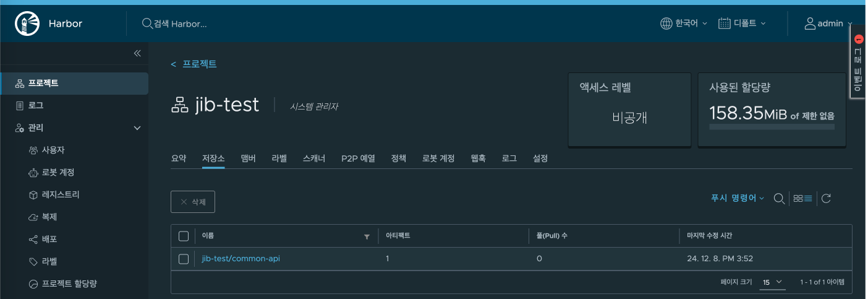
Task: Open the 로그 tab
Action: coord(509,158)
